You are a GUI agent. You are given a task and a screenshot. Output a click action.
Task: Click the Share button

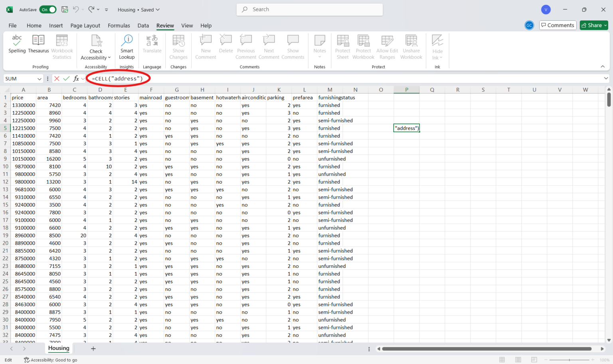tap(593, 25)
